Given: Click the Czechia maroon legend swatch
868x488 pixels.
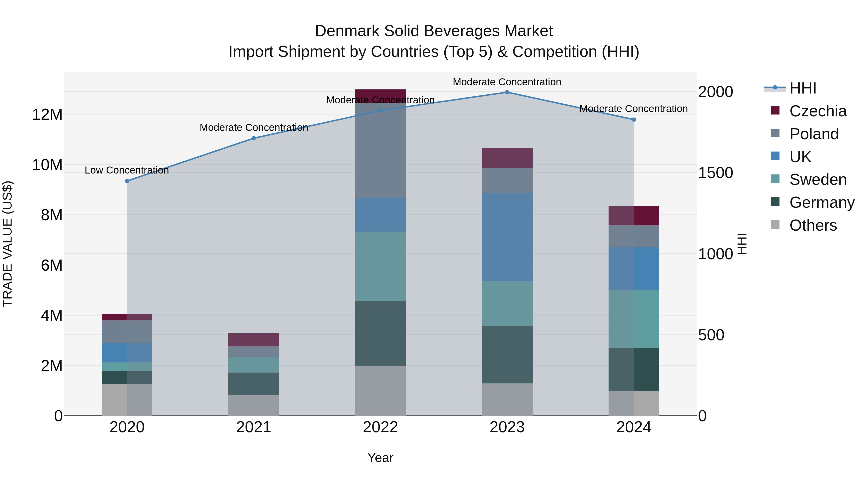Looking at the screenshot, I should pos(775,110).
